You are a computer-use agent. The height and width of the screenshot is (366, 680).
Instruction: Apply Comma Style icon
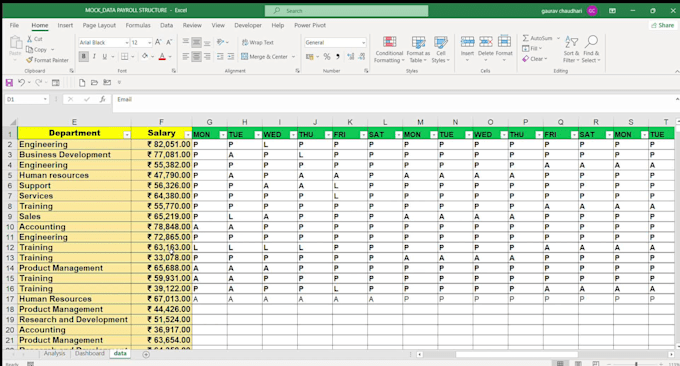(x=338, y=56)
